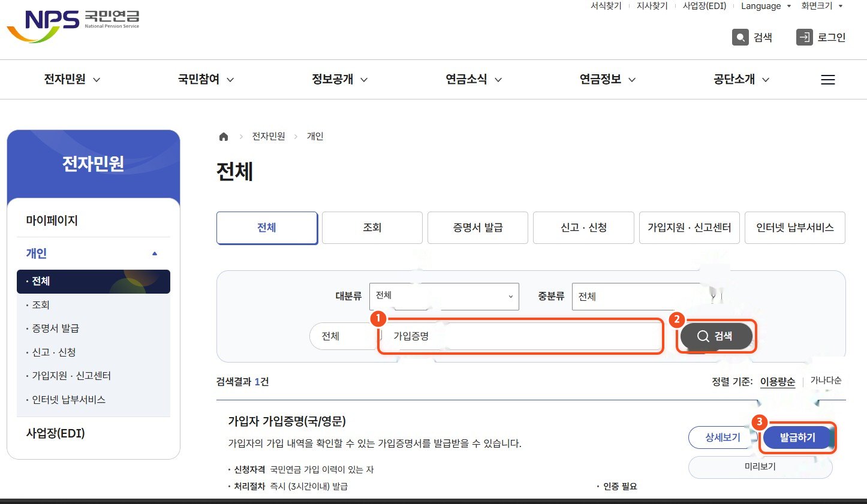This screenshot has width=867, height=504.
Task: Click the 검색 search button in the filter box
Action: coord(716,336)
